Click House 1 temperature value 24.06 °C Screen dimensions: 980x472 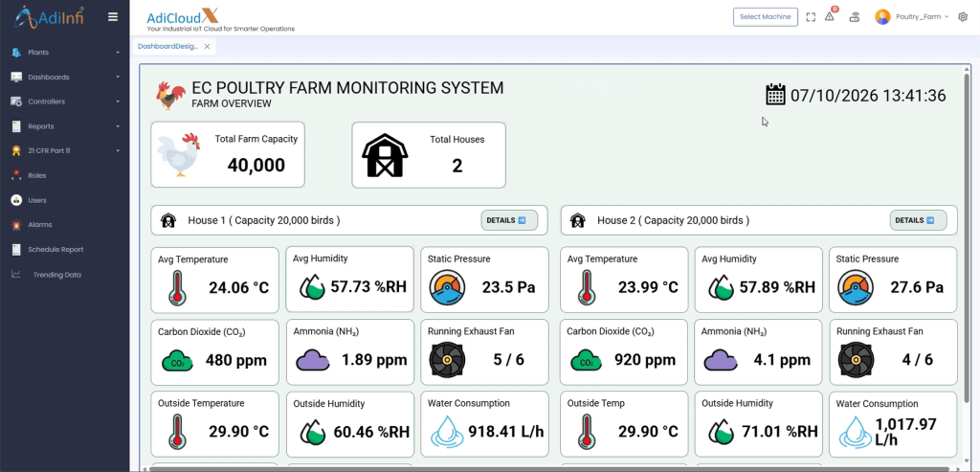coord(238,287)
